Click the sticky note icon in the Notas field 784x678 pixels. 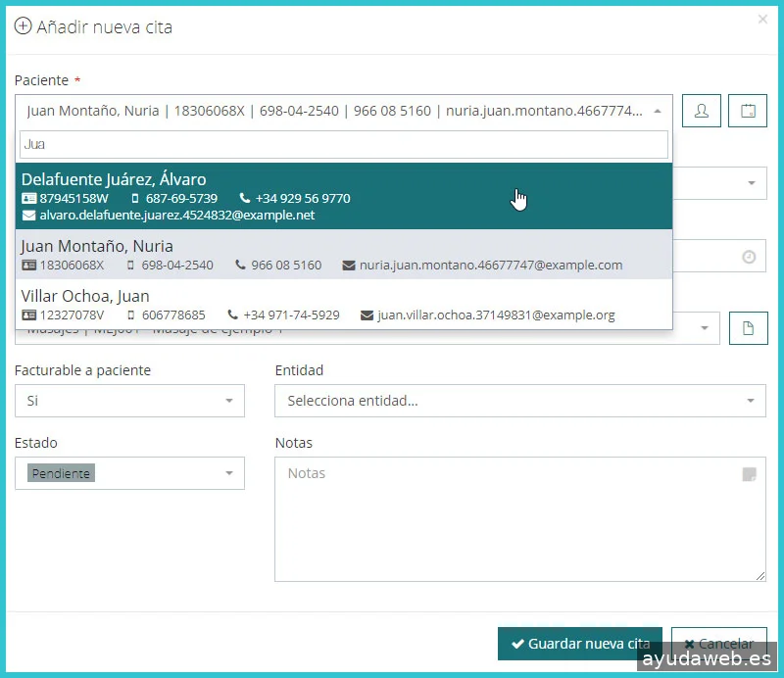pyautogui.click(x=749, y=474)
